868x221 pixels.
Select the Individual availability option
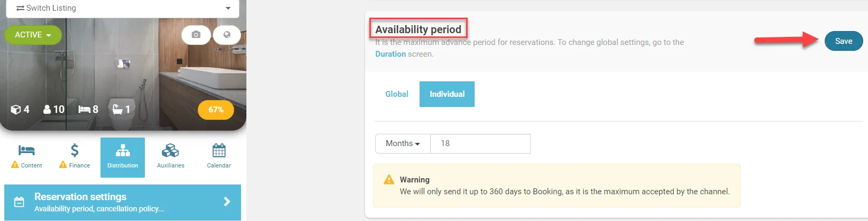tap(447, 94)
